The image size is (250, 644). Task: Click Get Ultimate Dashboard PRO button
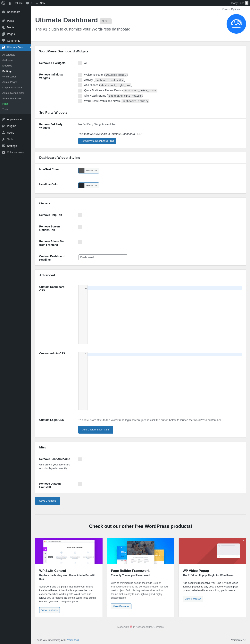97,141
